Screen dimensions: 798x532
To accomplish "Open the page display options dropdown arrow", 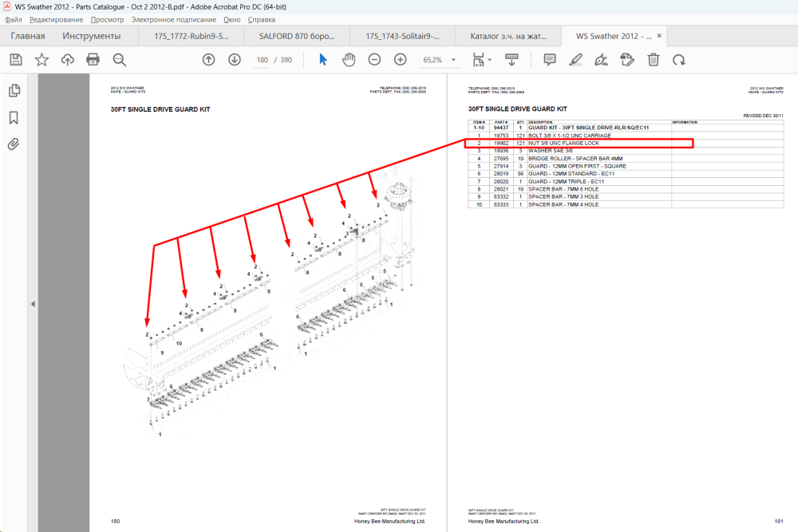I will coord(490,60).
